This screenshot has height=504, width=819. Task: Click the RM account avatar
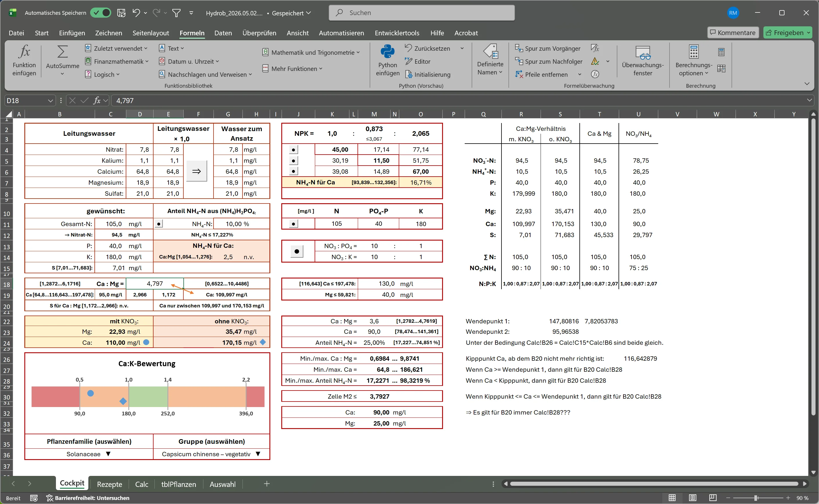(733, 13)
